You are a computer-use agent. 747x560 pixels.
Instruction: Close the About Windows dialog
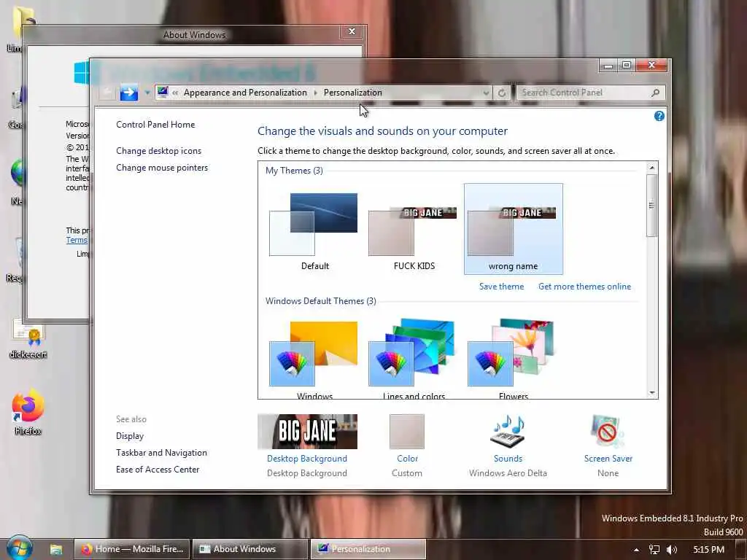coord(352,31)
